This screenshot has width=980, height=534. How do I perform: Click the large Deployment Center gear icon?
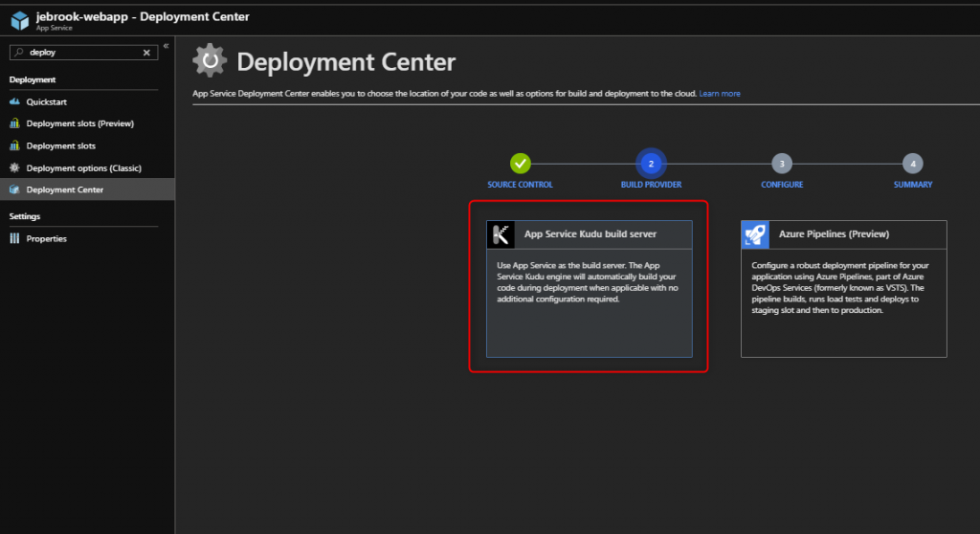(210, 60)
